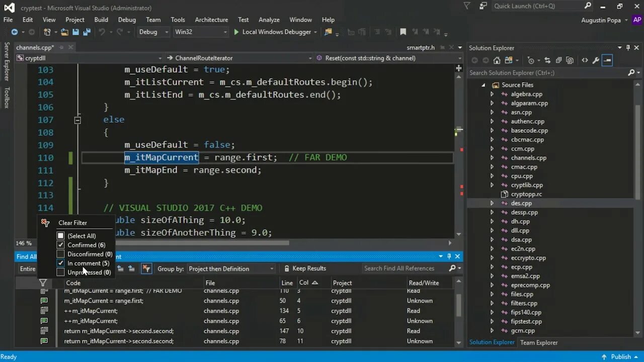Collapse the Source Files folder
Screen dimensions: 644x362
pos(483,85)
